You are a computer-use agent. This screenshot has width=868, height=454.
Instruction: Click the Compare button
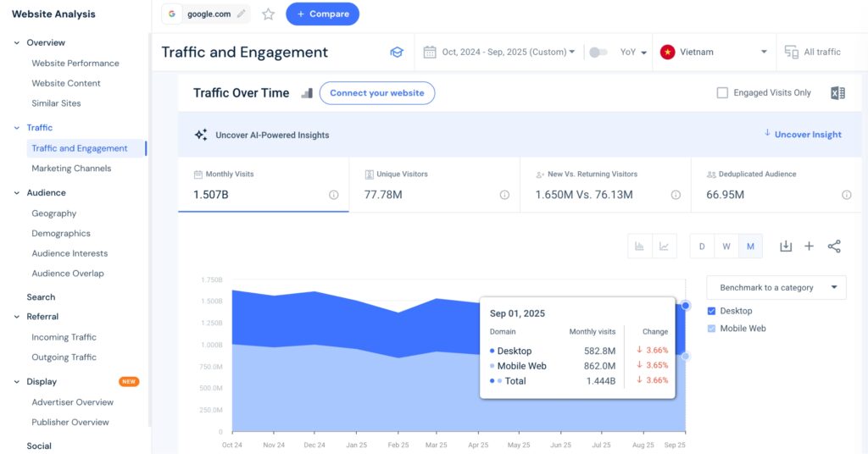click(x=322, y=14)
